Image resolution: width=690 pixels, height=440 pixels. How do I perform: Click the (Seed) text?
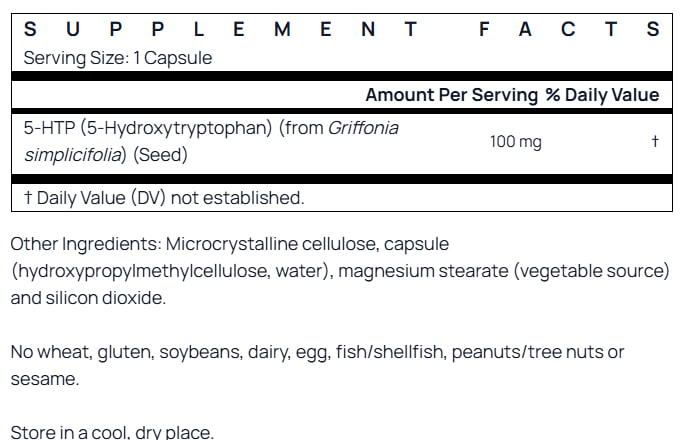pos(160,155)
